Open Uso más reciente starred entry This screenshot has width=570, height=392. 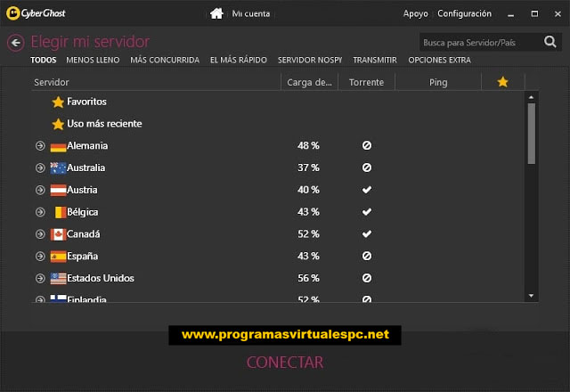97,124
